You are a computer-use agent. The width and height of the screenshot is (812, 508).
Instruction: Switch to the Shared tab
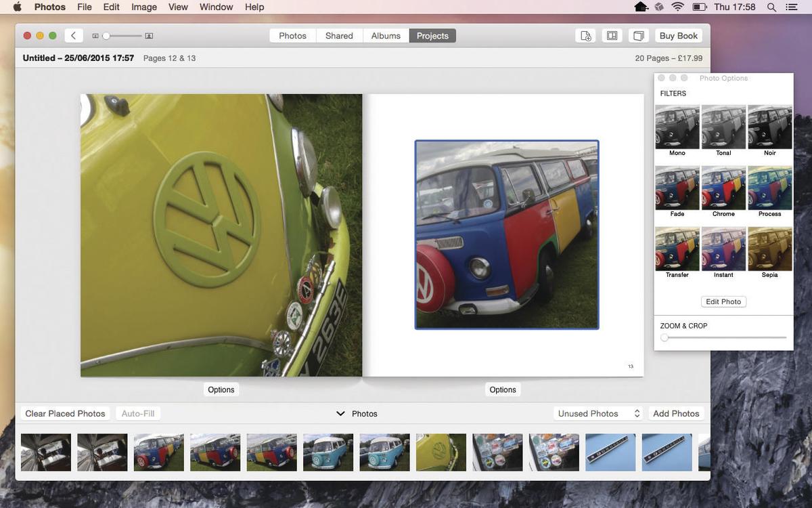point(339,36)
